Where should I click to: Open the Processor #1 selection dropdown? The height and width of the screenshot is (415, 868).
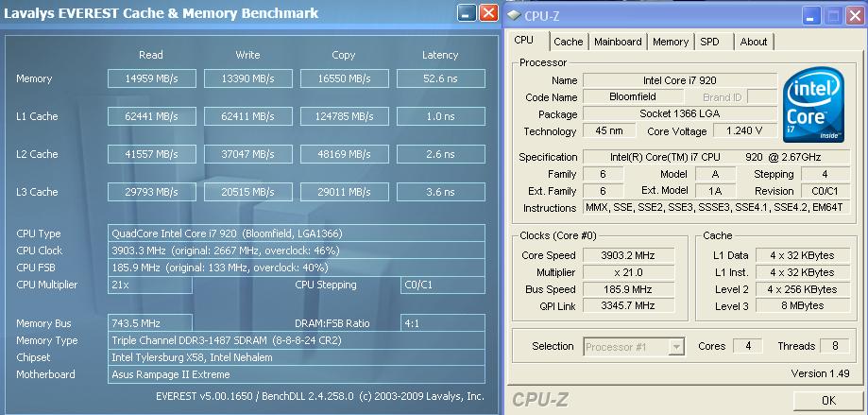pyautogui.click(x=635, y=347)
